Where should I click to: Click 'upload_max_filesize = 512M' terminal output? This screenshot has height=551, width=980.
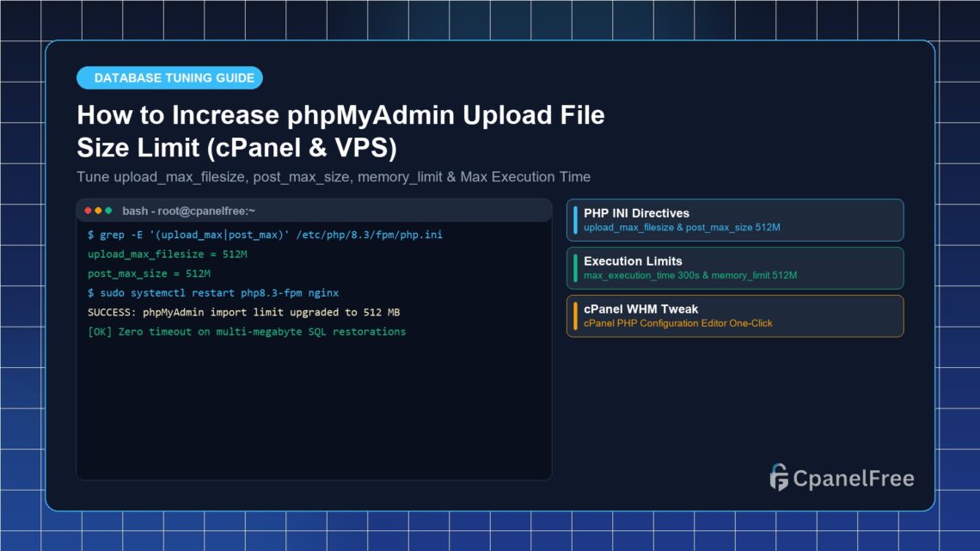[168, 254]
